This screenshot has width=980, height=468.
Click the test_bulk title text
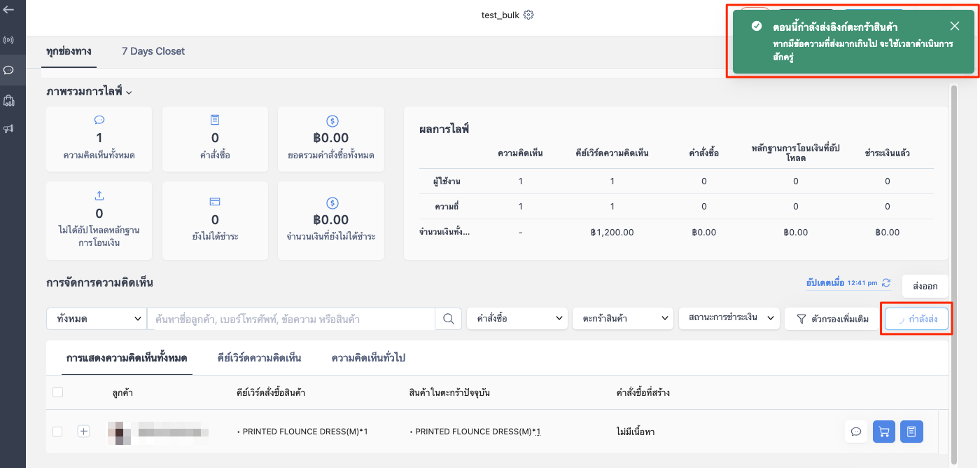tap(500, 15)
